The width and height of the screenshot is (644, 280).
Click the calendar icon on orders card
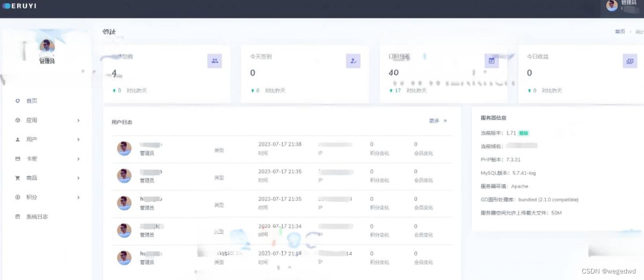point(491,61)
